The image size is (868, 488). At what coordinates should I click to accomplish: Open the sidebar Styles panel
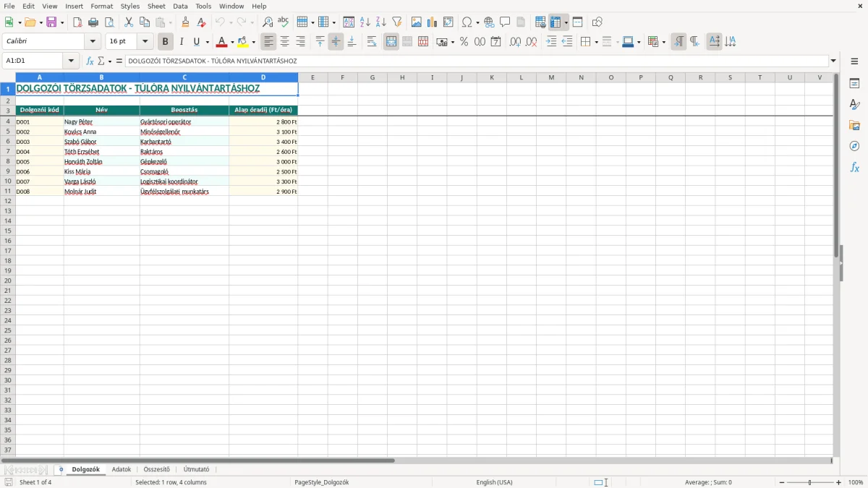(854, 105)
